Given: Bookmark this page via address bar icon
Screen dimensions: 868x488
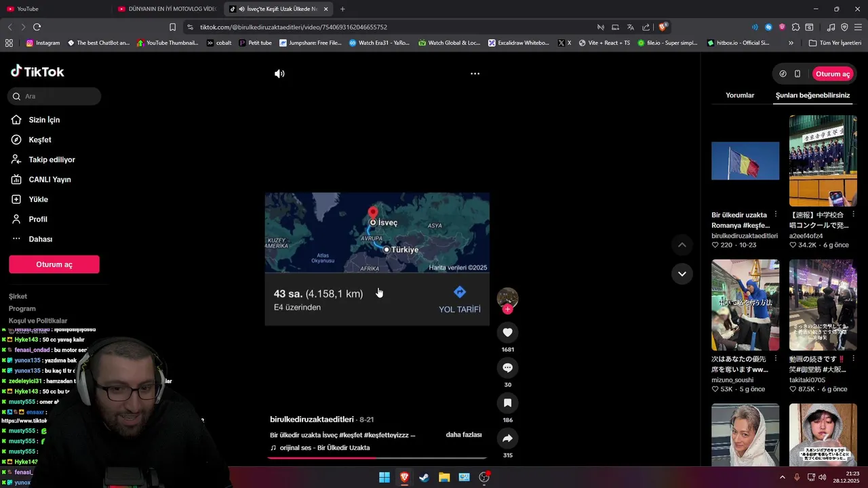Looking at the screenshot, I should pyautogui.click(x=172, y=27).
